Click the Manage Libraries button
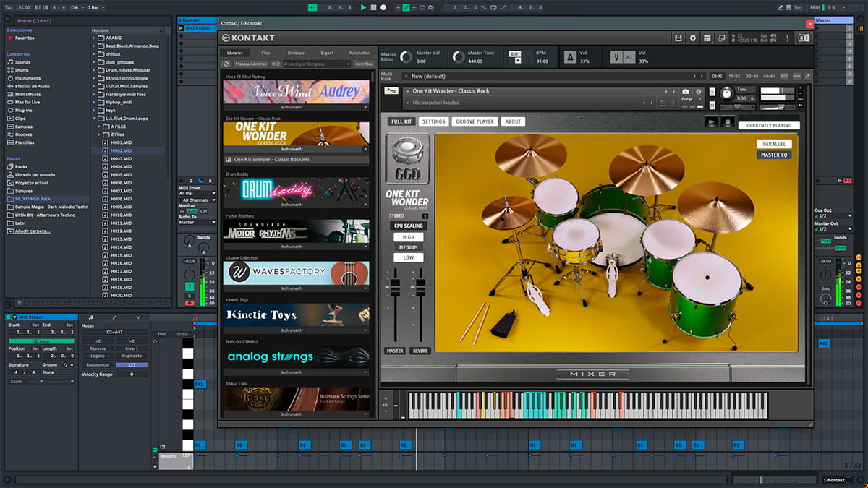 tap(251, 64)
